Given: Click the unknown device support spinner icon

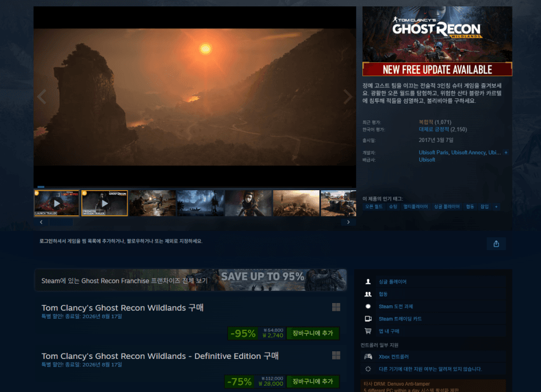Looking at the screenshot, I should [368, 369].
